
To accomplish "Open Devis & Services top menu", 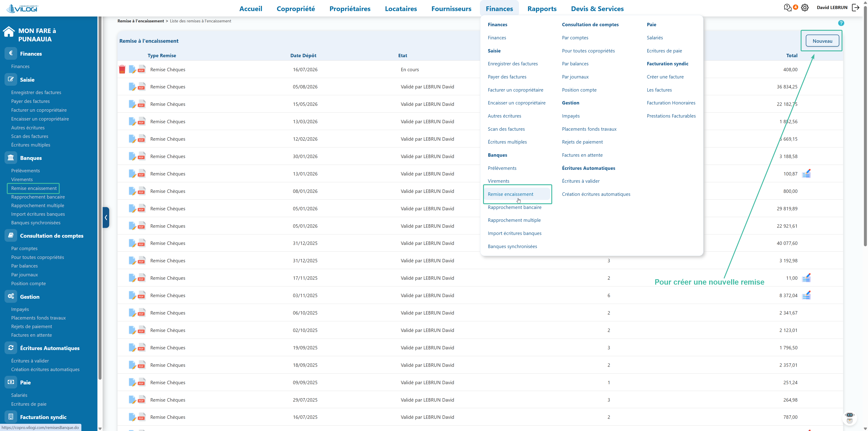I will pyautogui.click(x=597, y=9).
